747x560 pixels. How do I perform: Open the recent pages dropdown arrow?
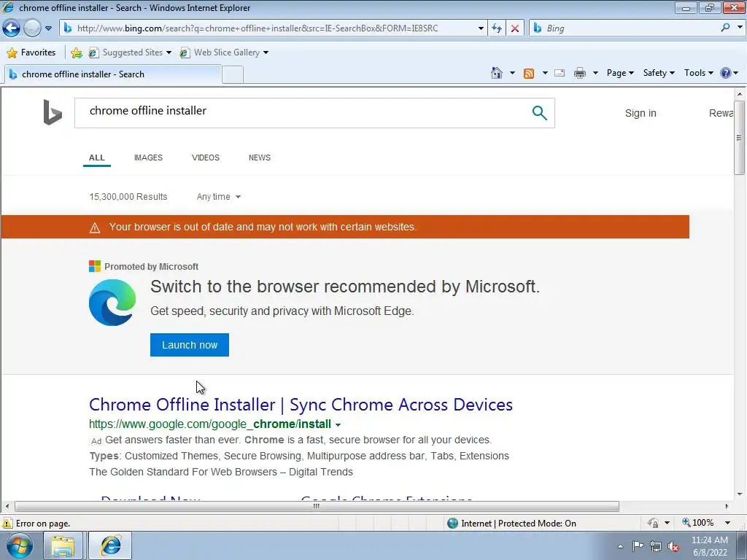49,28
